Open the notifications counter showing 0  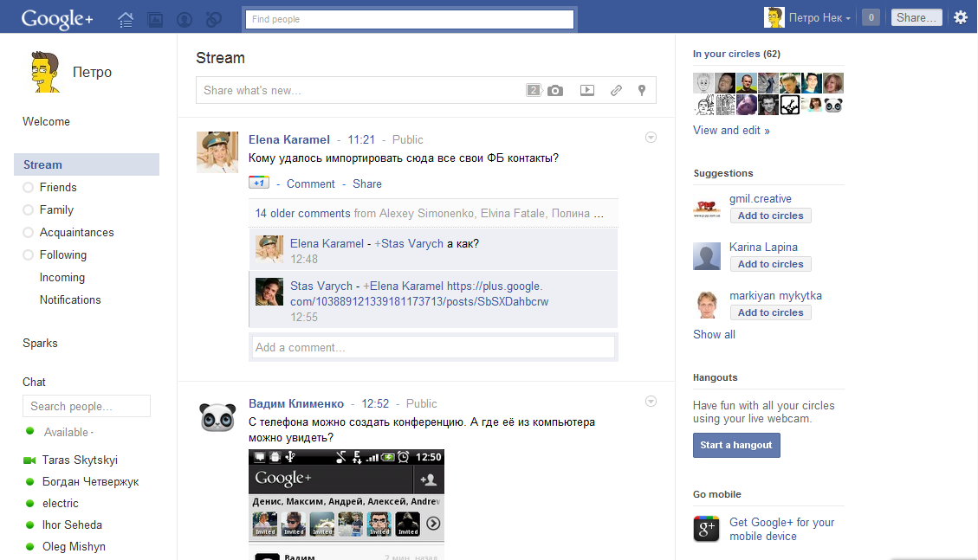871,17
